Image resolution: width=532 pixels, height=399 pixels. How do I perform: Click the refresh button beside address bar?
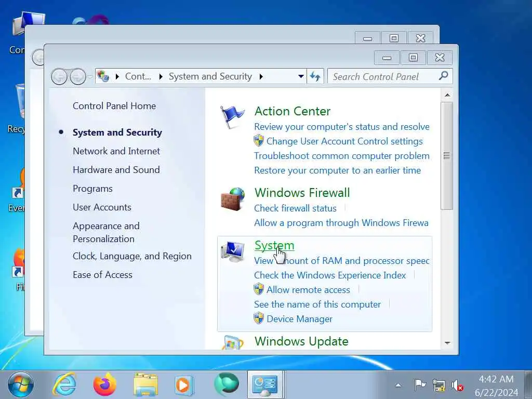(x=315, y=76)
